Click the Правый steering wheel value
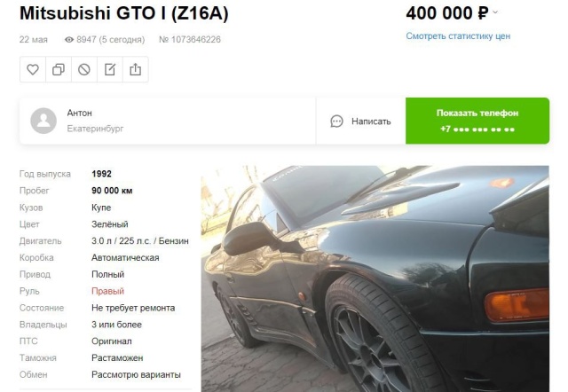Viewport: 568px width, 392px height. 107,291
